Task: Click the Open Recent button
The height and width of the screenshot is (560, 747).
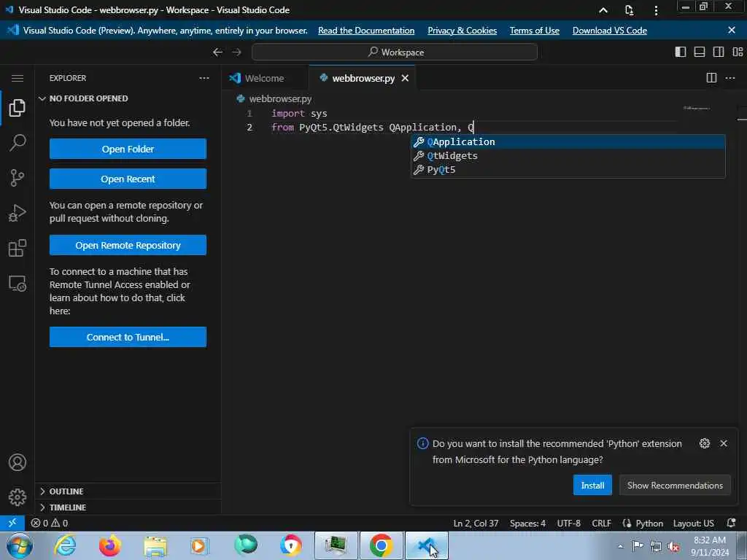Action: tap(128, 179)
